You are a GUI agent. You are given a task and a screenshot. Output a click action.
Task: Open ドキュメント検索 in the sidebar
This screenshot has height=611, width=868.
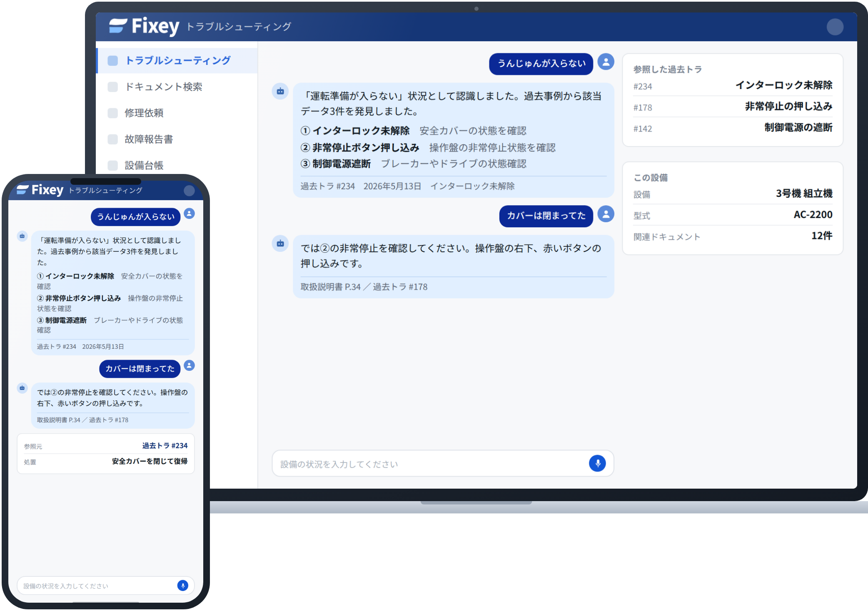point(177,87)
